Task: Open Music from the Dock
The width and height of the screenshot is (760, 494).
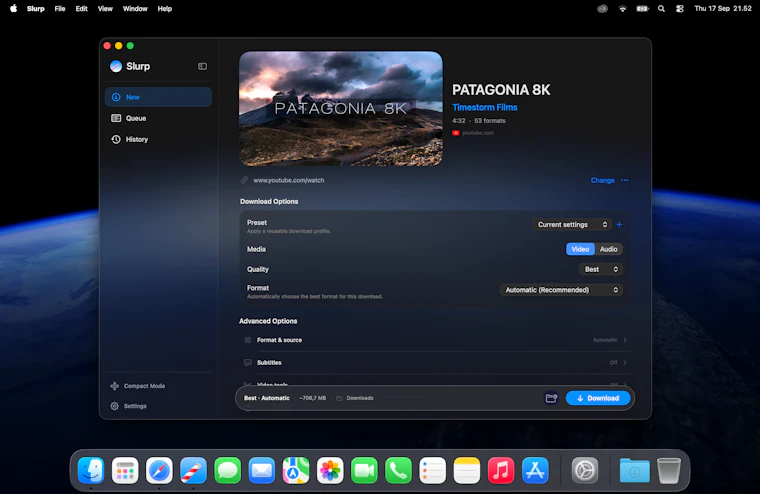Action: tap(501, 470)
